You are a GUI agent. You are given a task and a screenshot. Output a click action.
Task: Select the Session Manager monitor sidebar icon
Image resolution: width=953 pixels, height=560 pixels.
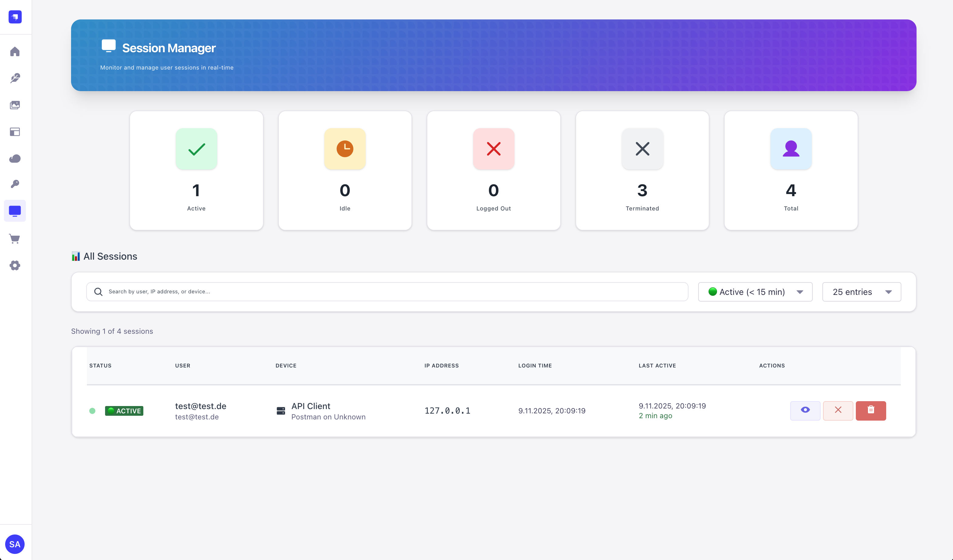(x=15, y=211)
